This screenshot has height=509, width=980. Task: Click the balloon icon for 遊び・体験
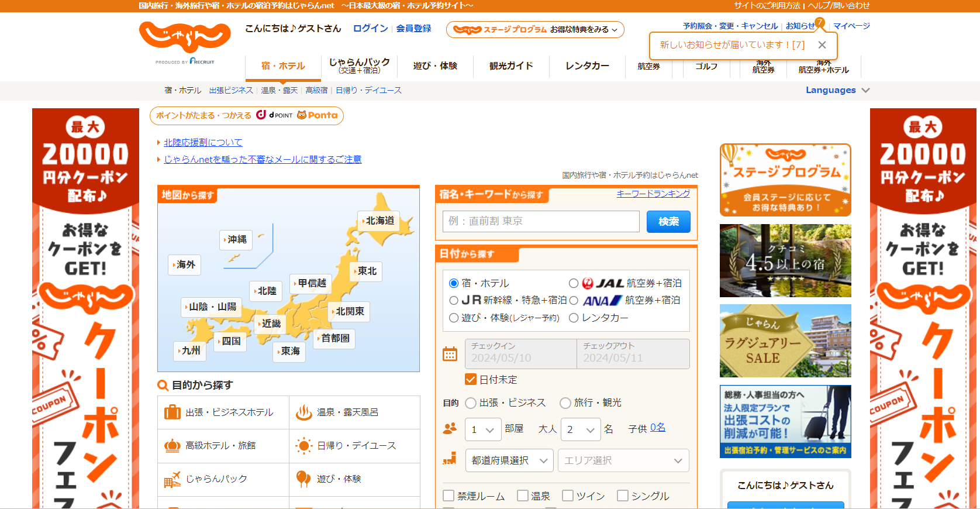coord(303,479)
